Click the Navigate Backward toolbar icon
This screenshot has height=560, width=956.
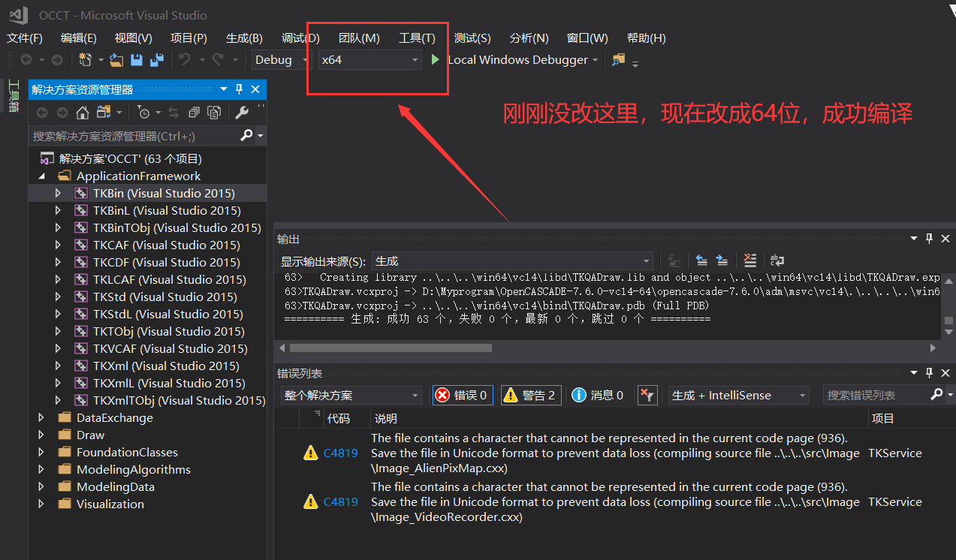click(x=26, y=60)
